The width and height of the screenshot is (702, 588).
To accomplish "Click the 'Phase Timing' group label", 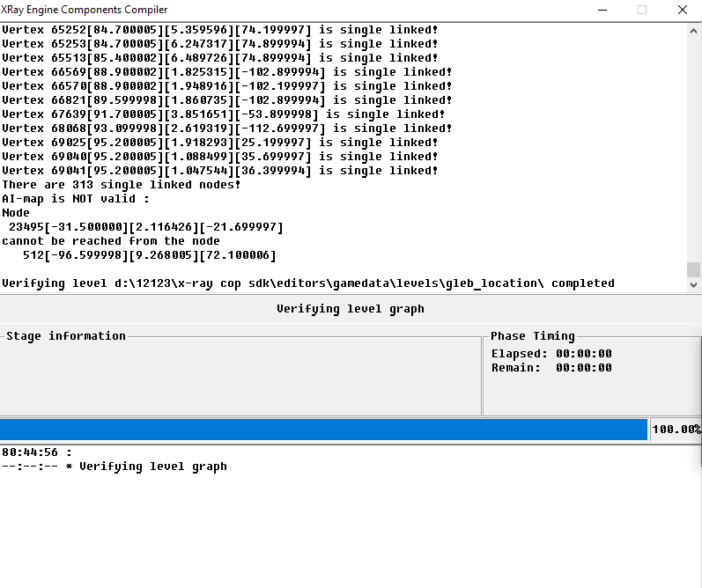I will [533, 336].
